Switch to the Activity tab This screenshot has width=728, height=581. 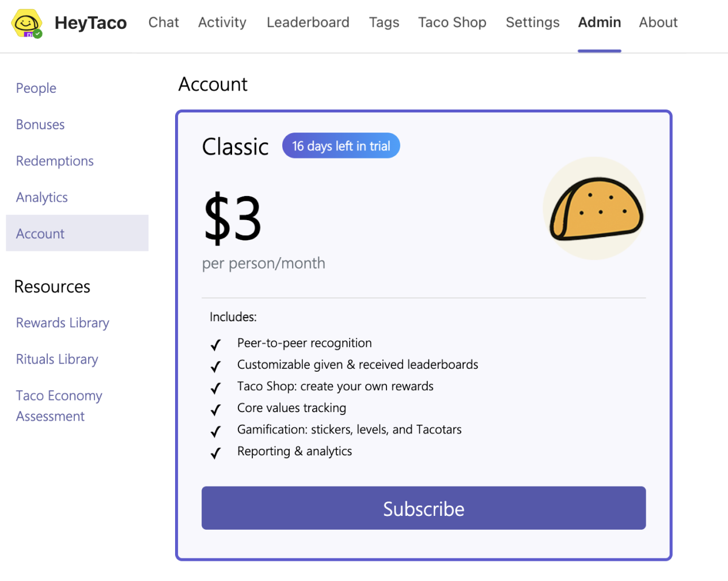pos(222,22)
